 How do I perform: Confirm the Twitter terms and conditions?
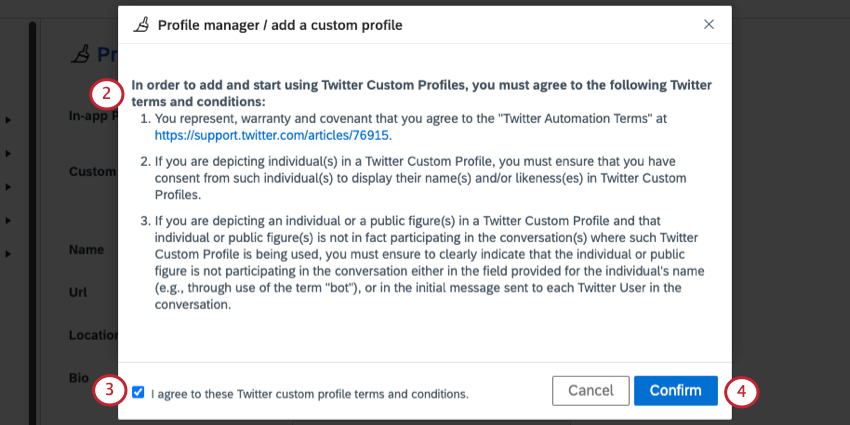click(x=675, y=391)
